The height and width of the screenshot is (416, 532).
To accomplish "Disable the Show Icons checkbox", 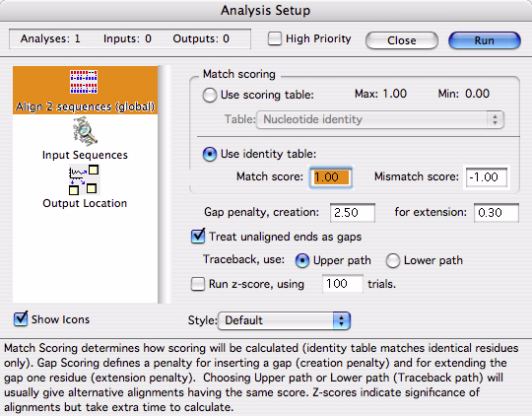I will tap(21, 318).
